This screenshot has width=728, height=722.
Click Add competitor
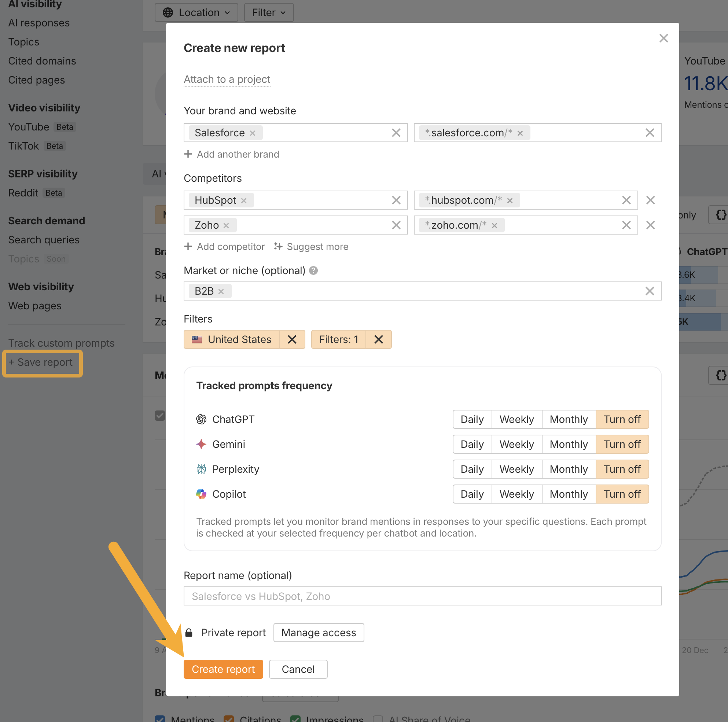(x=224, y=247)
